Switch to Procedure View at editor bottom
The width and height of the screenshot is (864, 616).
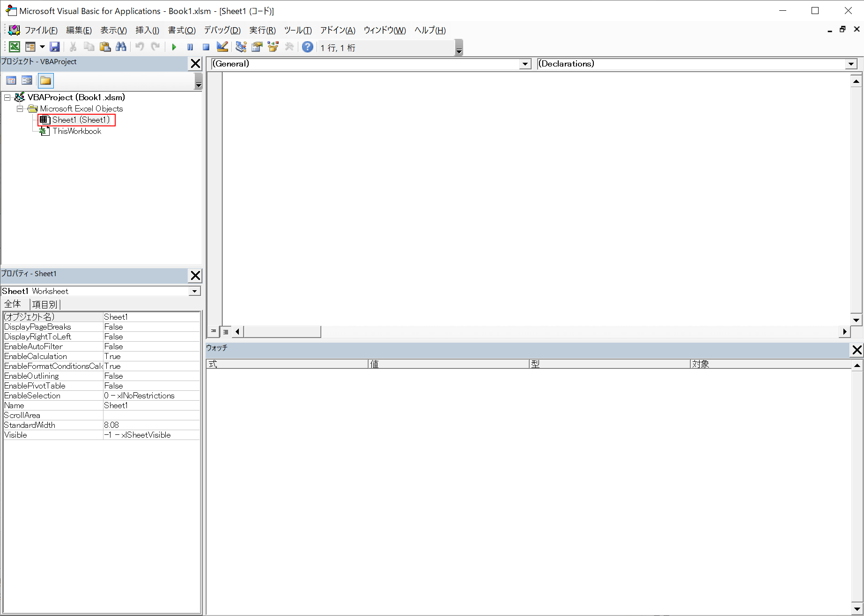pos(214,331)
